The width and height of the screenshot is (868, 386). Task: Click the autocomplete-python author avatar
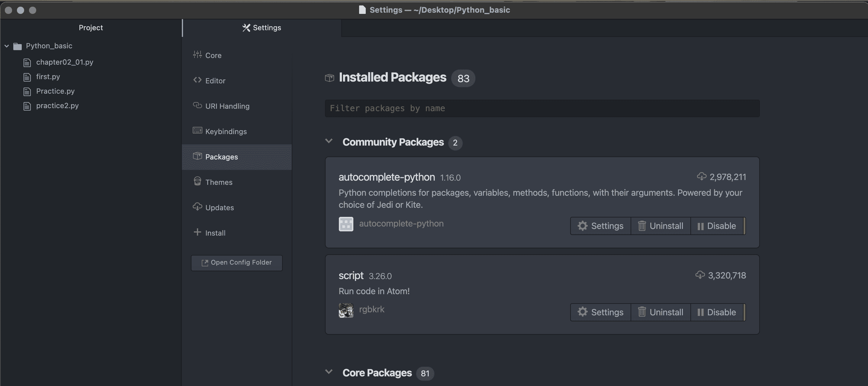tap(346, 224)
